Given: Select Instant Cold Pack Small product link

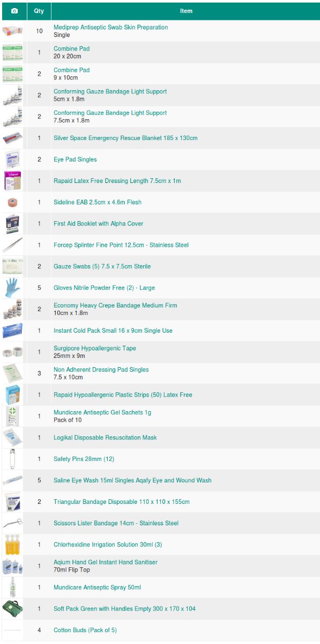Looking at the screenshot, I should pos(113,331).
